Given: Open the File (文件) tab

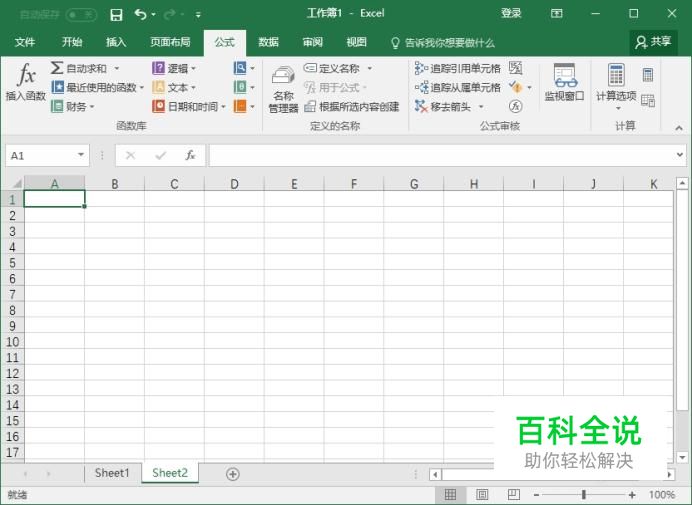Looking at the screenshot, I should click(x=25, y=42).
